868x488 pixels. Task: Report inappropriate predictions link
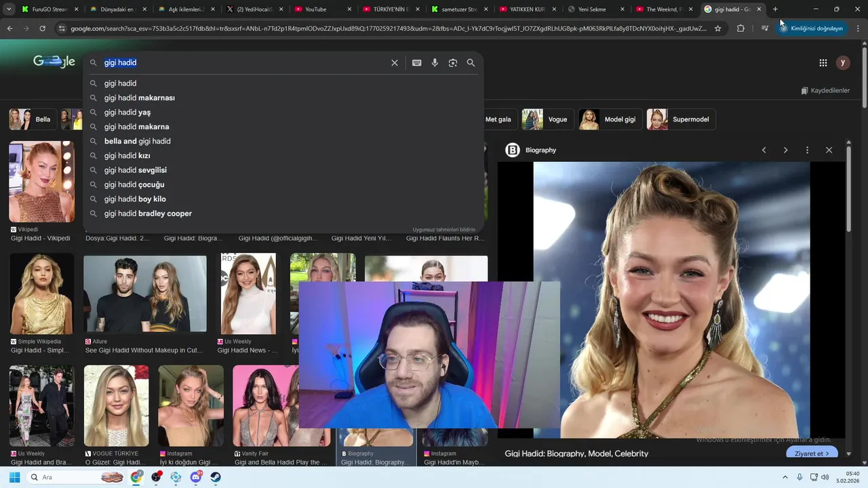point(444,230)
